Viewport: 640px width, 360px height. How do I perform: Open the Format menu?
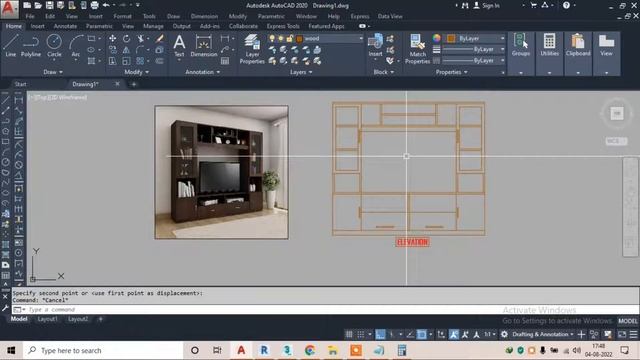pyautogui.click(x=122, y=16)
